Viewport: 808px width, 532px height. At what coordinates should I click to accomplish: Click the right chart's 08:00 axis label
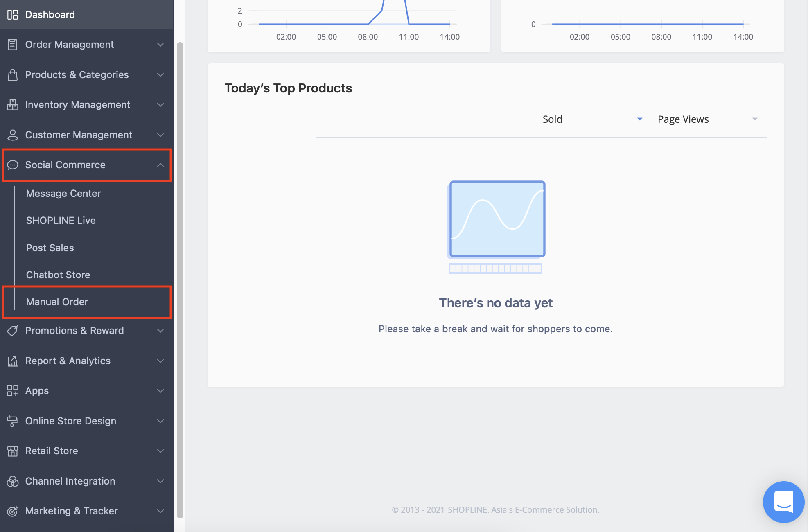pos(661,37)
